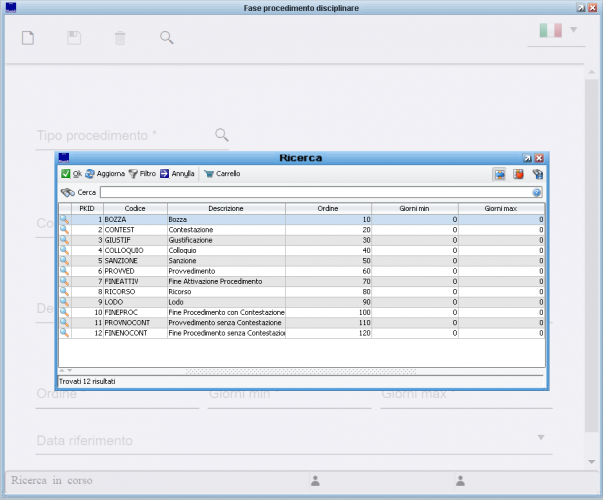603x500 pixels.
Task: Click the magnifier icon in the BOZZA row
Action: click(64, 219)
